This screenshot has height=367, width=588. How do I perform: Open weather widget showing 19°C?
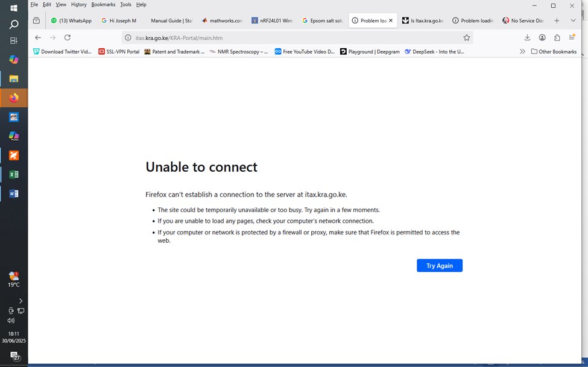[14, 279]
